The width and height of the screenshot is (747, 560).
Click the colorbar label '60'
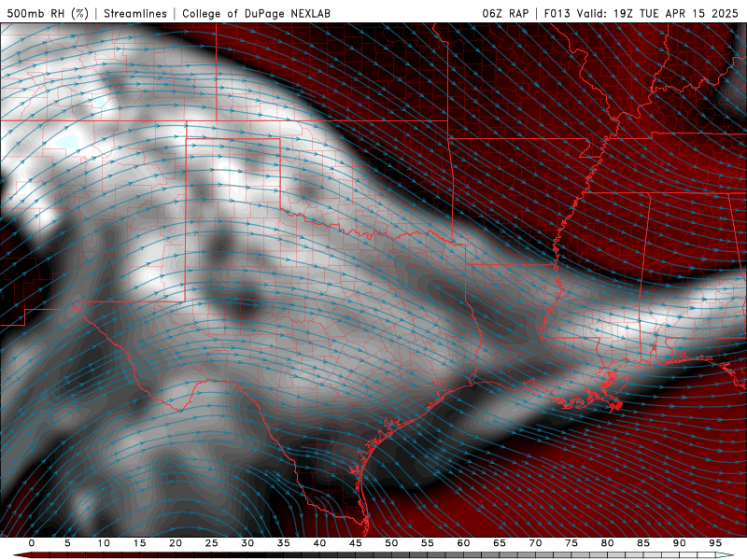point(463,543)
